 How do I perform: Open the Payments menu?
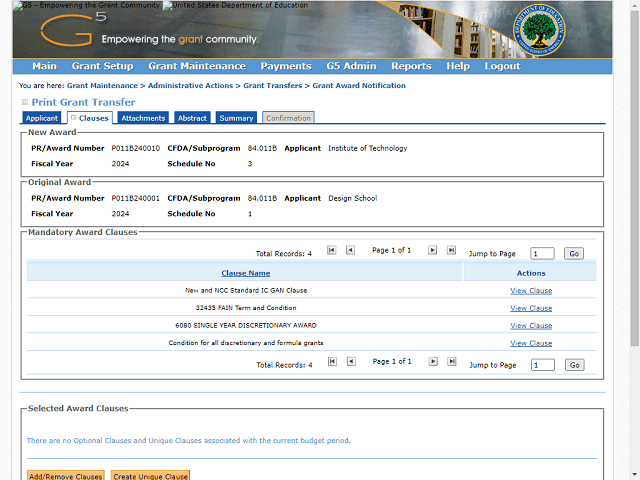point(286,66)
